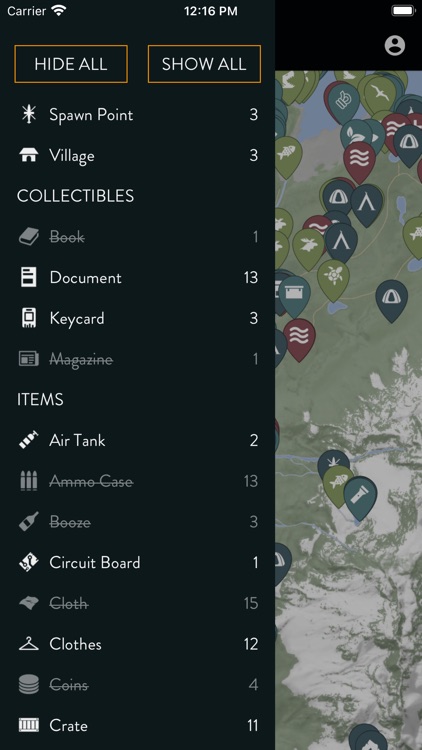
Task: Click the Circuit Board icon
Action: [29, 562]
